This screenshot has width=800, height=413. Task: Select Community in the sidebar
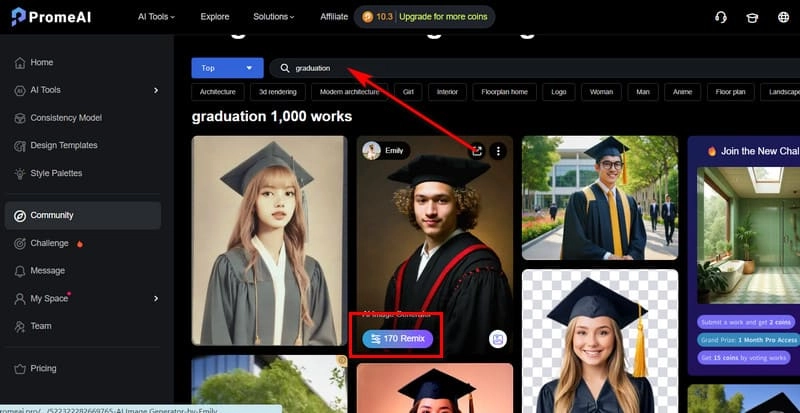(83, 215)
